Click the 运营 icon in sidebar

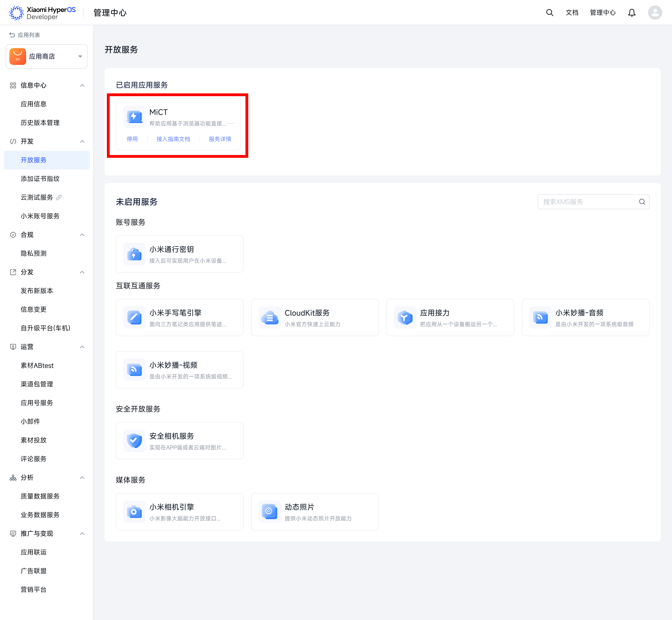13,347
